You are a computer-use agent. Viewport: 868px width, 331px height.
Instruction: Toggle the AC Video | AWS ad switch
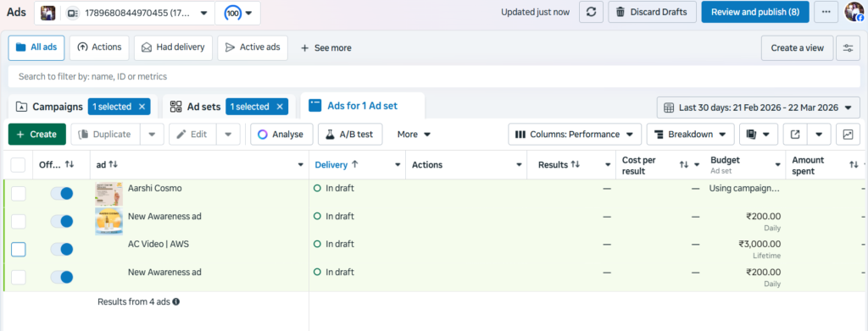(x=61, y=249)
